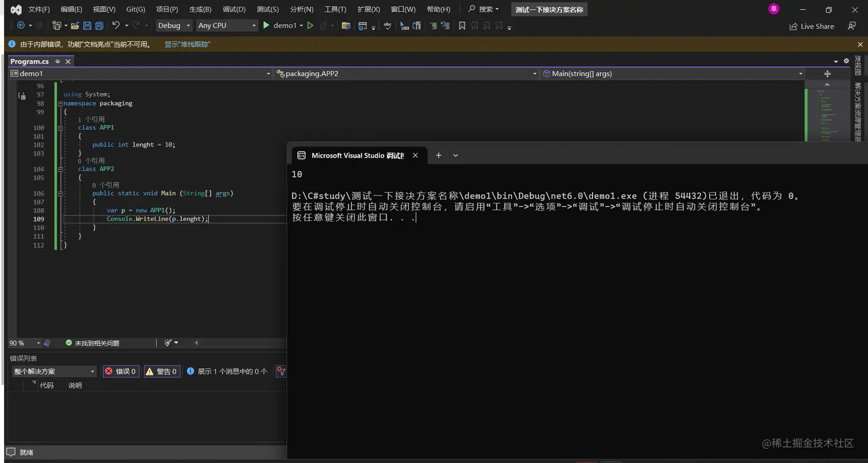The image size is (868, 463).
Task: Open the console new-tab options chevron
Action: [x=455, y=155]
